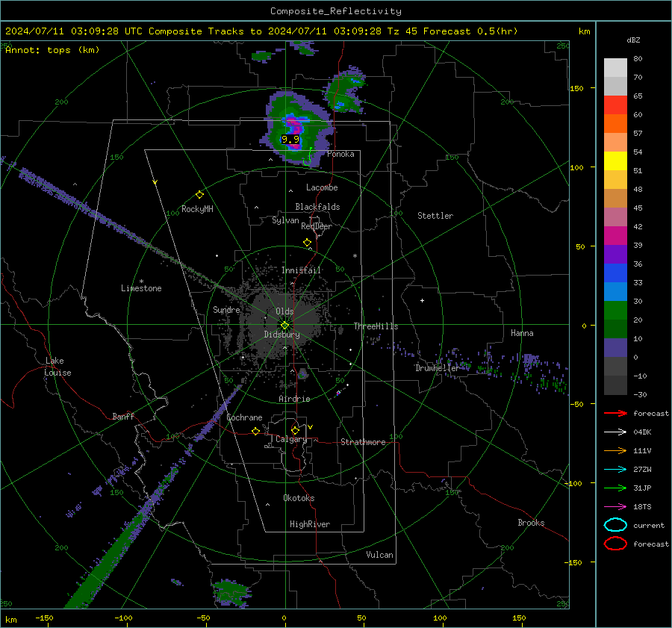Screen dimensions: 672x628
Task: Click the dBZ scale heading
Action: pyautogui.click(x=633, y=40)
